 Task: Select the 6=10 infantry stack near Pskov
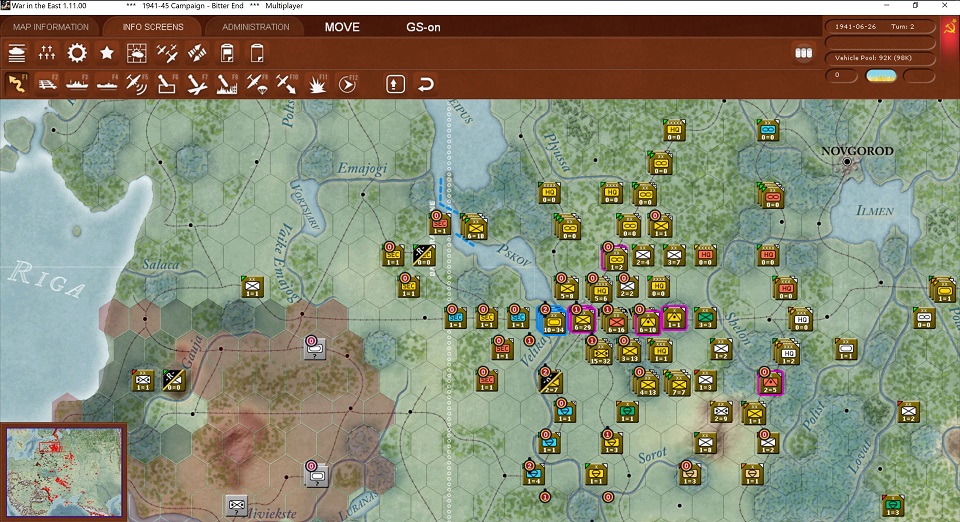475,227
